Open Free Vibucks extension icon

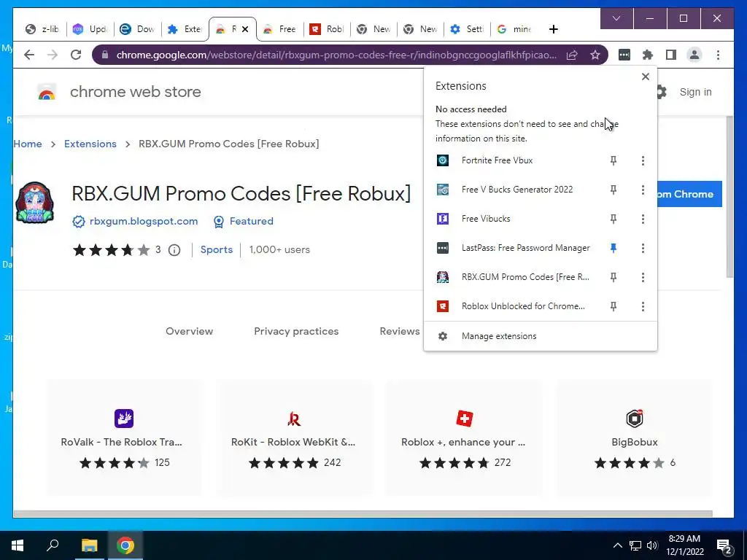(443, 219)
